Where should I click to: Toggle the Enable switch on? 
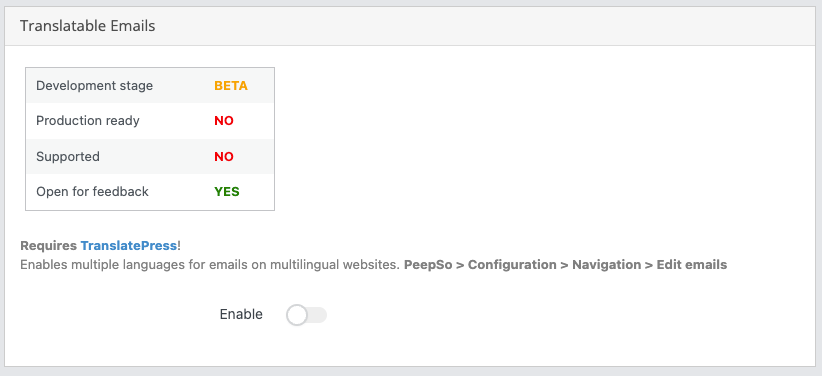pyautogui.click(x=306, y=315)
